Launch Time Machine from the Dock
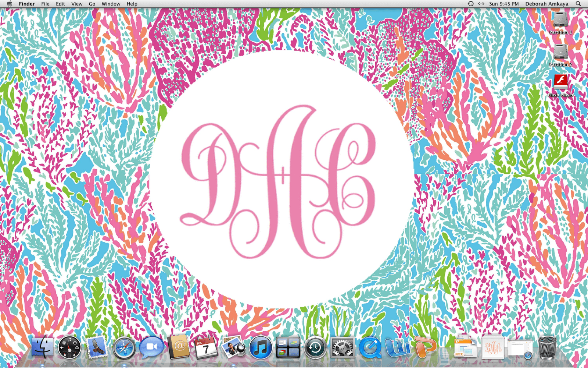 315,347
